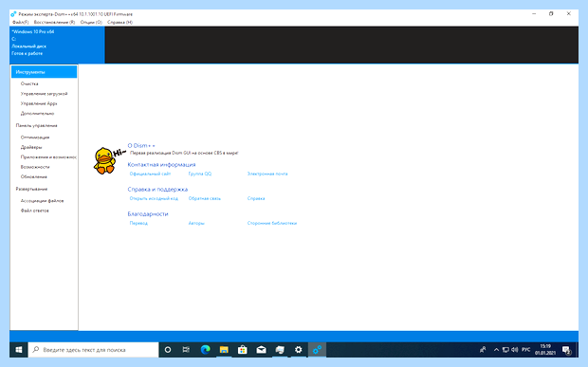Click the О Dism++ heading

click(x=141, y=145)
